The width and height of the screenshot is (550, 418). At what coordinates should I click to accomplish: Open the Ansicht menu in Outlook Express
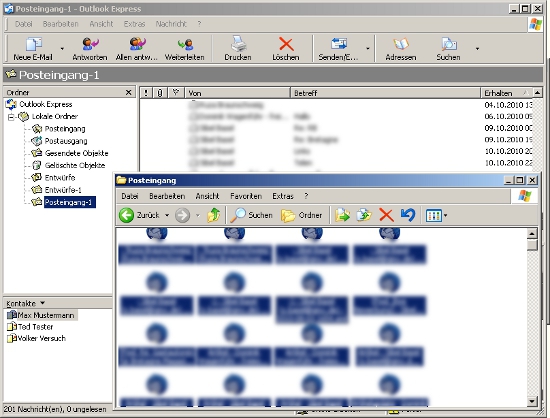point(101,24)
